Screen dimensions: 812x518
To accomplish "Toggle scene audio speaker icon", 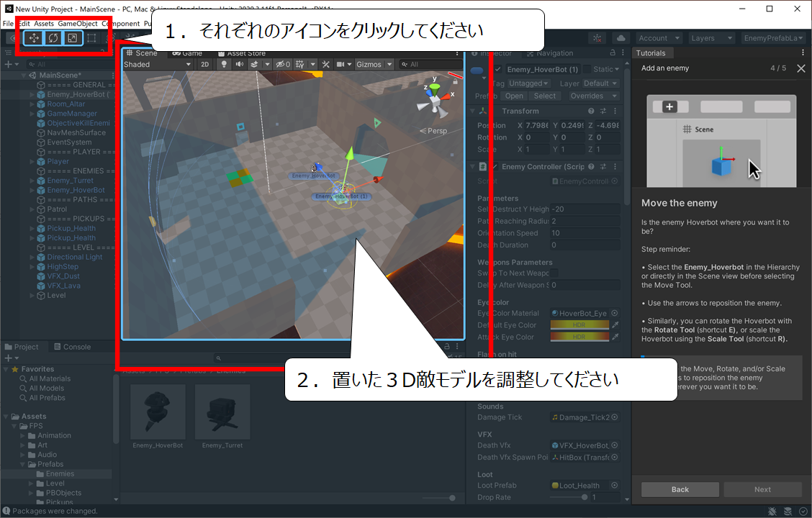I will point(239,64).
